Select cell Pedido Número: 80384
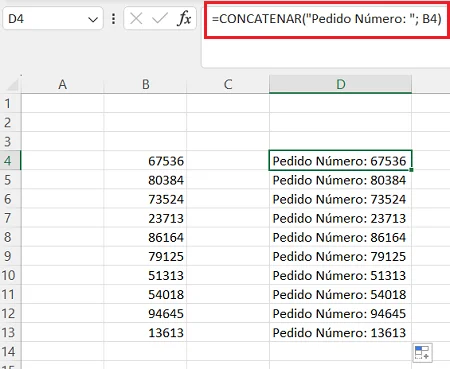The width and height of the screenshot is (450, 369). pyautogui.click(x=340, y=180)
